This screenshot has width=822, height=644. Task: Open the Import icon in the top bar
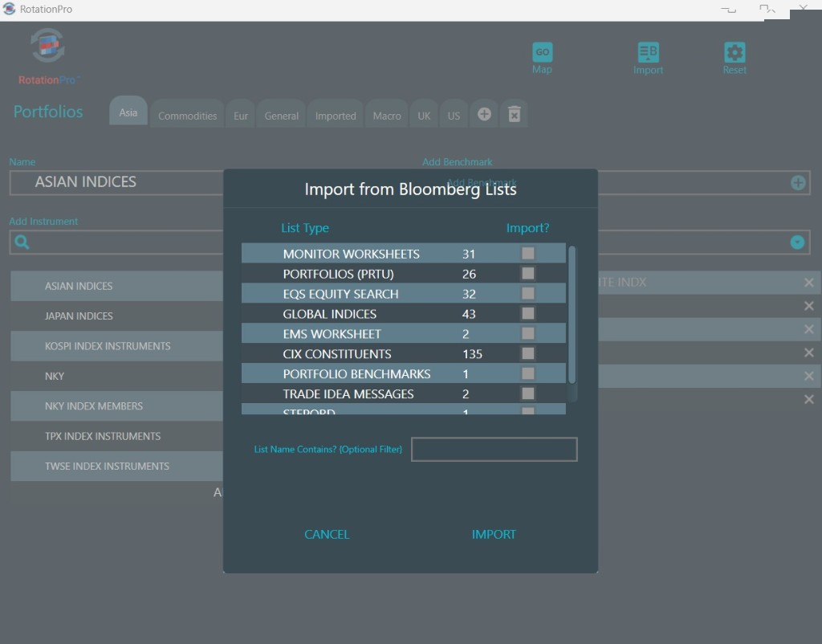pyautogui.click(x=648, y=52)
